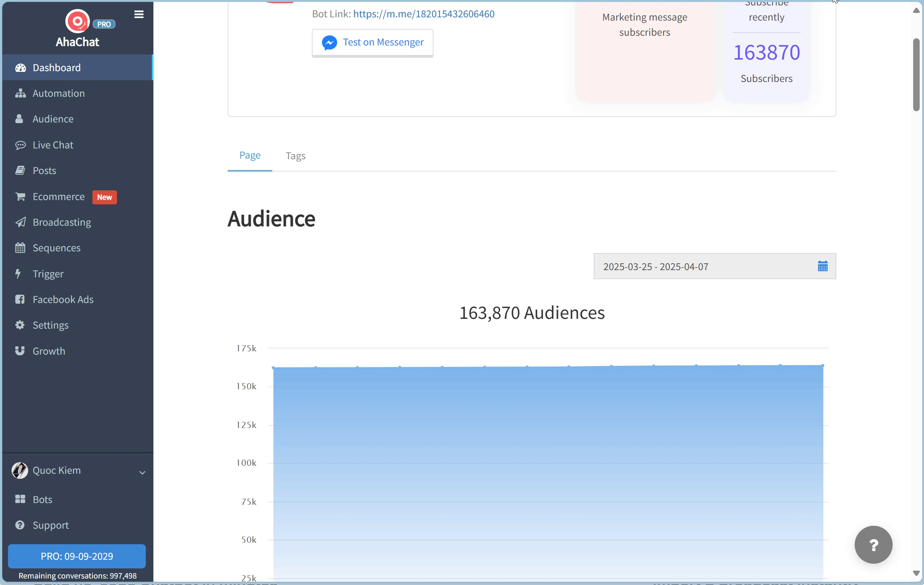Screen dimensions: 924x585
Task: Open the Sequences scheduler
Action: coord(56,248)
